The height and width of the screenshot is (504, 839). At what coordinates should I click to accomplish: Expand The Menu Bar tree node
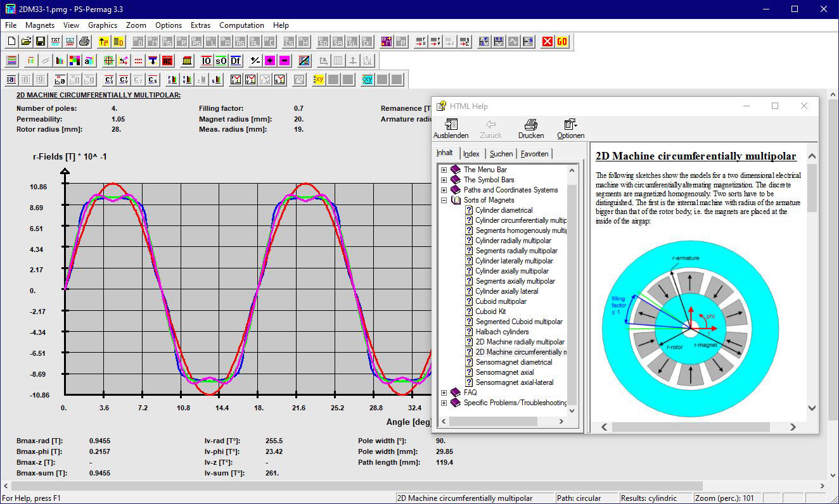[444, 170]
